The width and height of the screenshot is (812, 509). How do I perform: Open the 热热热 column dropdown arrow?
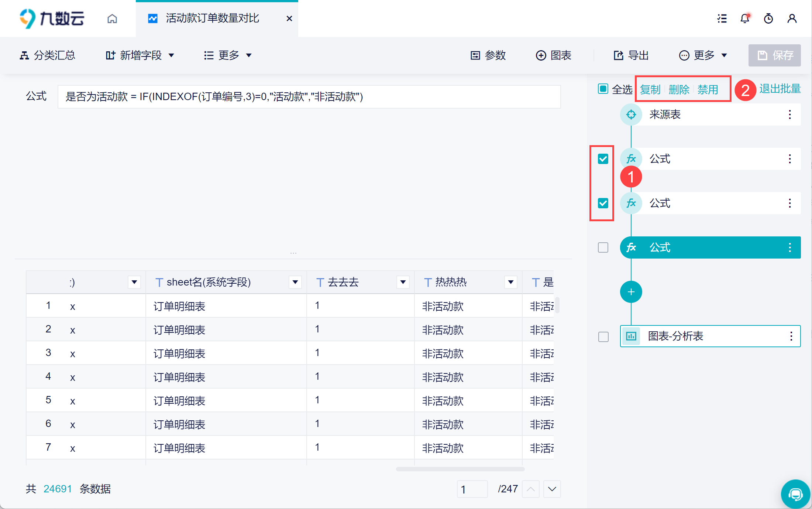(511, 282)
